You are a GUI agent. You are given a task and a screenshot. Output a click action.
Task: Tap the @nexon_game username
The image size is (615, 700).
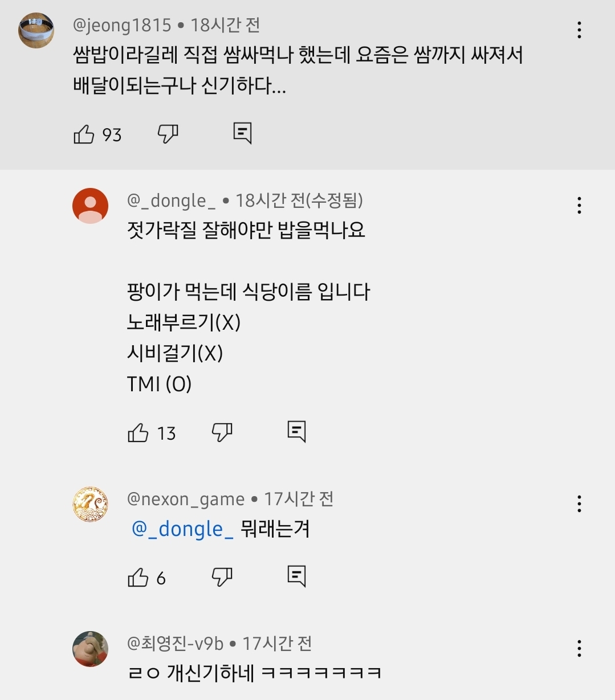[x=185, y=500]
